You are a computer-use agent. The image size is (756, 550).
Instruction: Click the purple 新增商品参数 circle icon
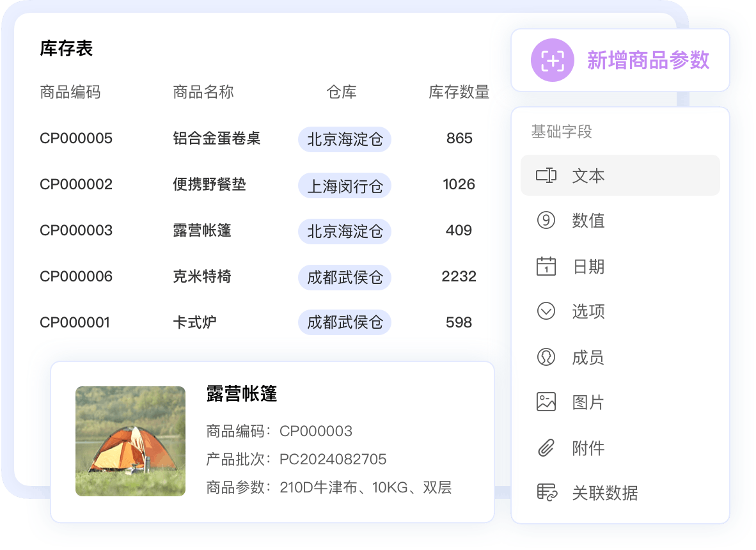[x=553, y=60]
